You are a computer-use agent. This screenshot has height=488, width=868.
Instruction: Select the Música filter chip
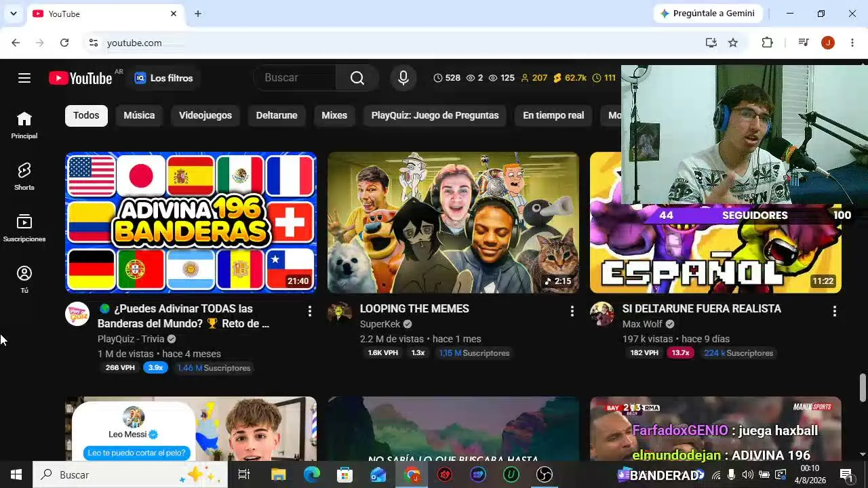click(139, 115)
